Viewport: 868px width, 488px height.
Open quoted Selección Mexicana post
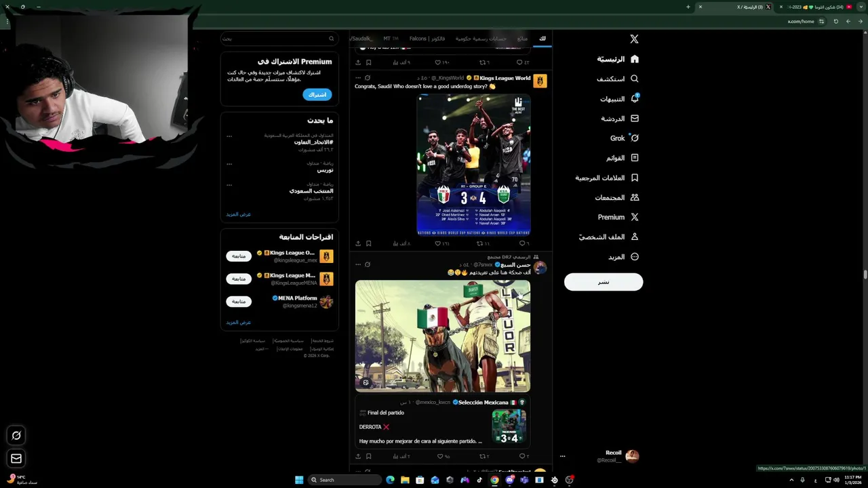[x=443, y=422]
